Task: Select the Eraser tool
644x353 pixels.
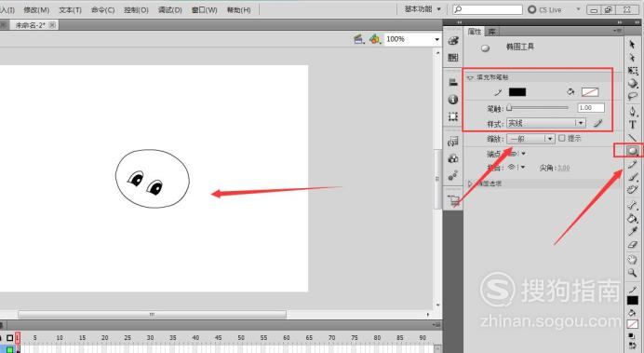Action: coord(633,245)
